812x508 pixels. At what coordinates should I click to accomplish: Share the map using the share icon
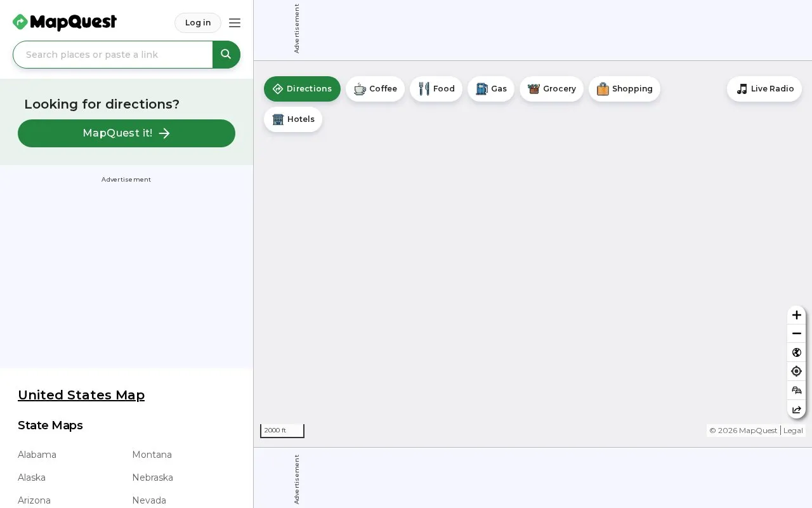797,410
